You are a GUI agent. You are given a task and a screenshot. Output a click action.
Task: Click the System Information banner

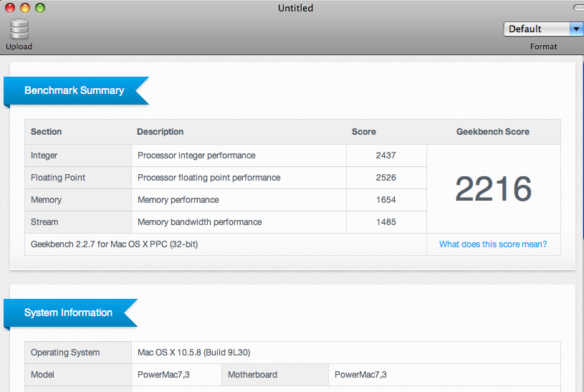(69, 313)
